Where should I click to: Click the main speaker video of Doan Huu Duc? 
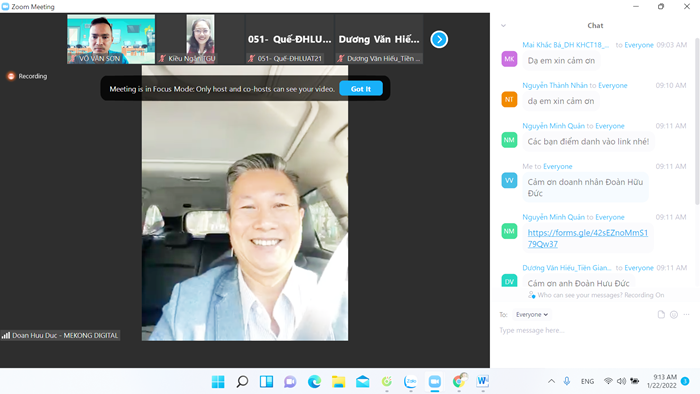click(245, 203)
